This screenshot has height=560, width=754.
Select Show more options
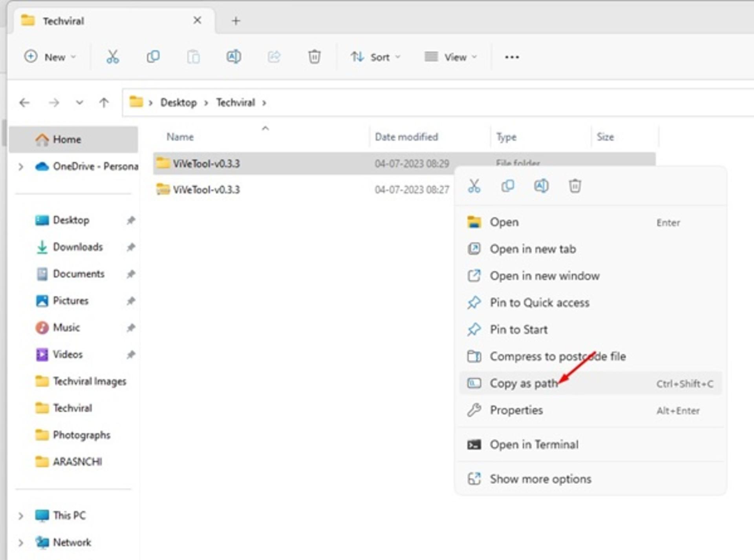(x=591, y=479)
